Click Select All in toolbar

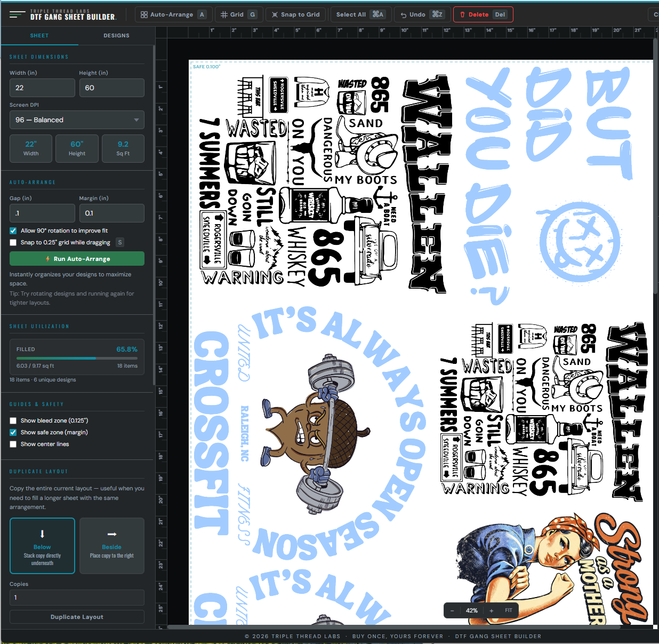(361, 14)
